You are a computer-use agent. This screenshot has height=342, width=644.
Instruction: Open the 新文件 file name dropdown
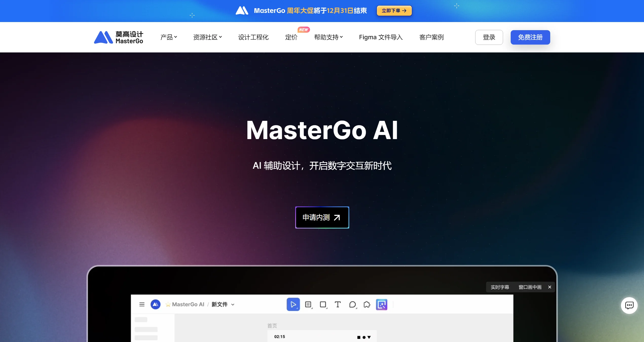click(233, 305)
